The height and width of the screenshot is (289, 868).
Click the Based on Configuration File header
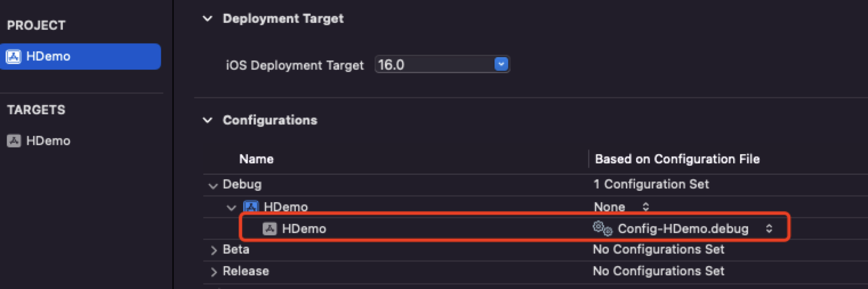tap(677, 159)
